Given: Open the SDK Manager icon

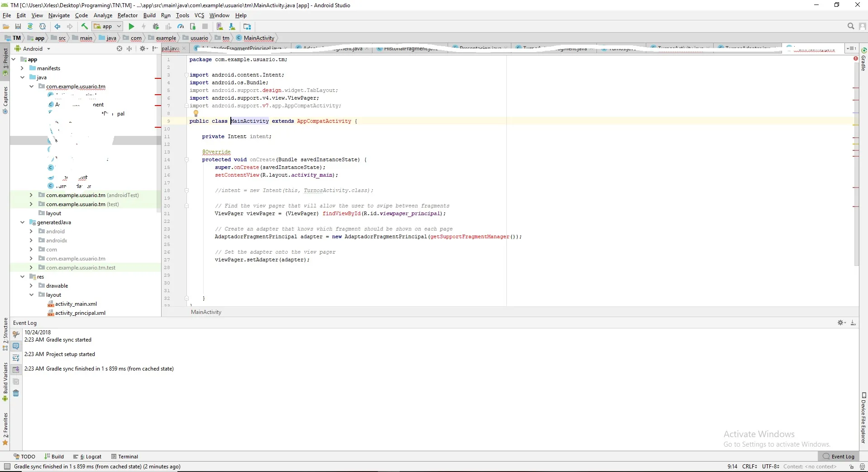Looking at the screenshot, I should pyautogui.click(x=232, y=27).
